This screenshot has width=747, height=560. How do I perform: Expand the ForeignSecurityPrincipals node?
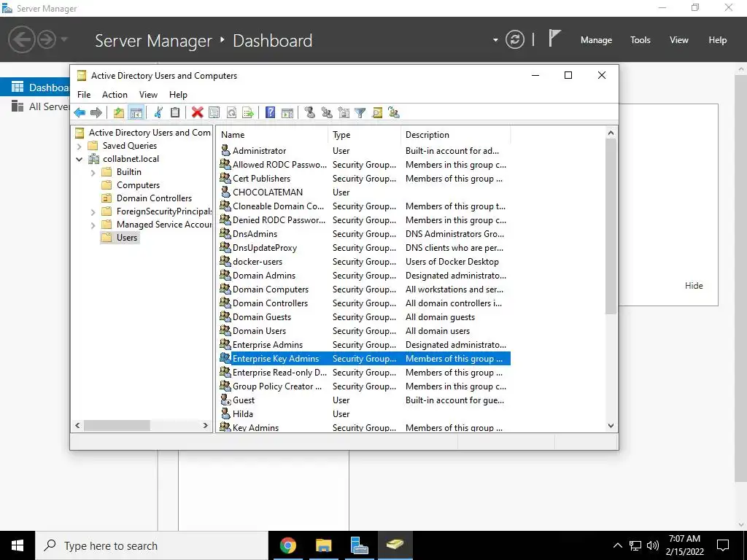(93, 212)
